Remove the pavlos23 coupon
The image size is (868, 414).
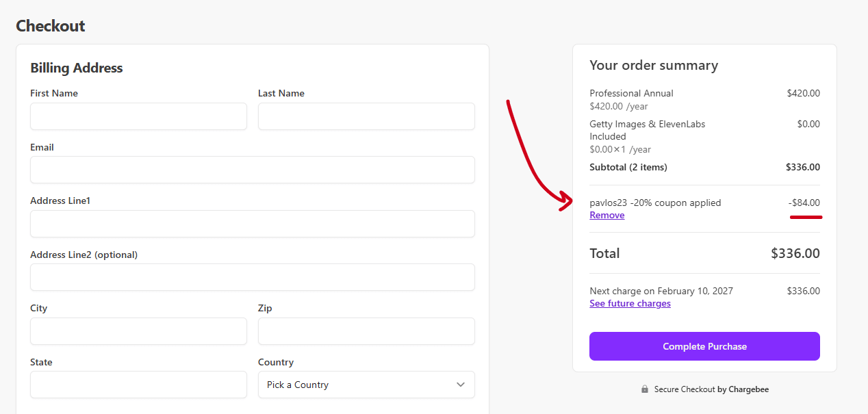pos(607,215)
